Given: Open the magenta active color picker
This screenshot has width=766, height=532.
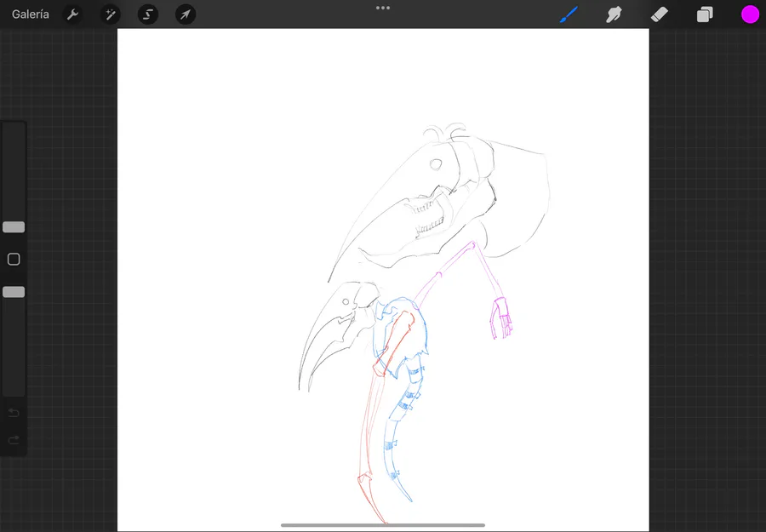Looking at the screenshot, I should tap(750, 14).
